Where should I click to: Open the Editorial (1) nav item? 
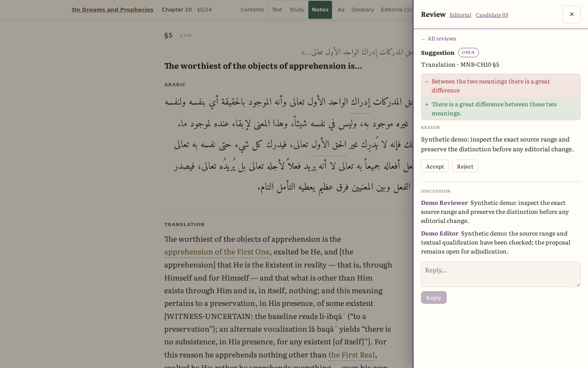pyautogui.click(x=396, y=9)
